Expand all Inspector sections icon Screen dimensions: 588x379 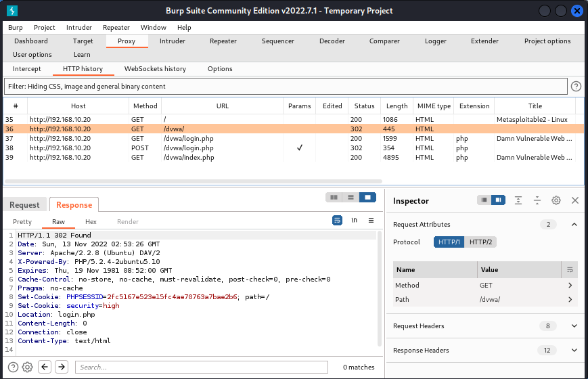pyautogui.click(x=518, y=200)
